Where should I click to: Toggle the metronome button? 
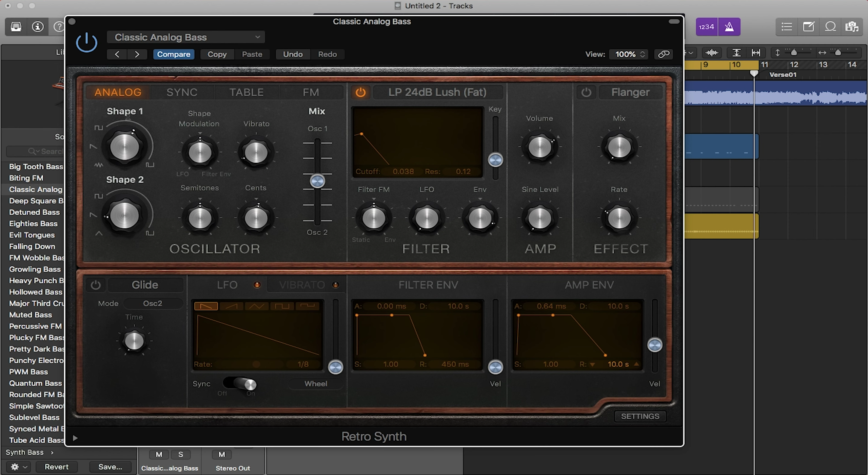(x=729, y=27)
